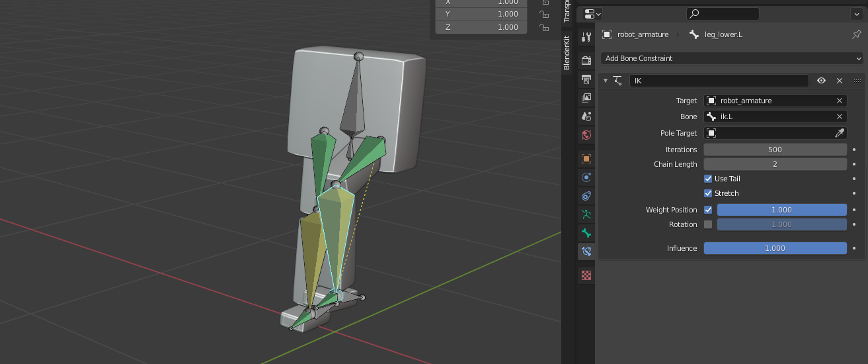
Task: Enable the Rotation weight checkbox
Action: click(708, 224)
